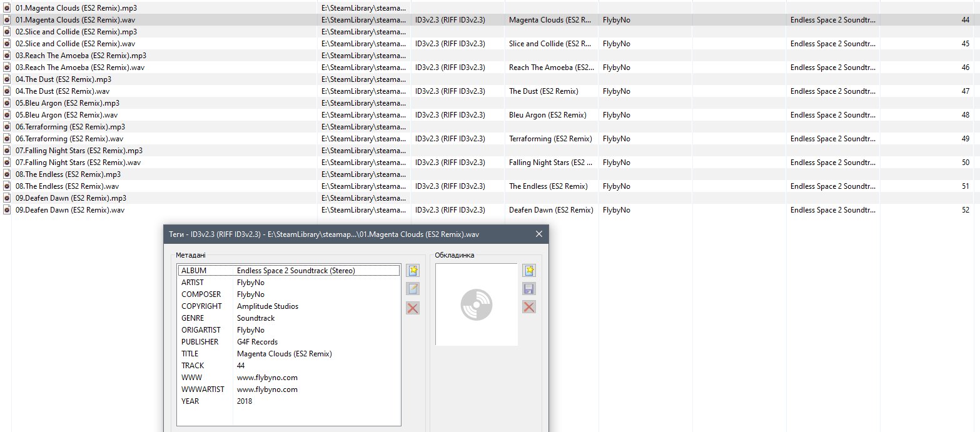Click title cell Deafen Dawn (ES2 Remix)

tap(551, 210)
